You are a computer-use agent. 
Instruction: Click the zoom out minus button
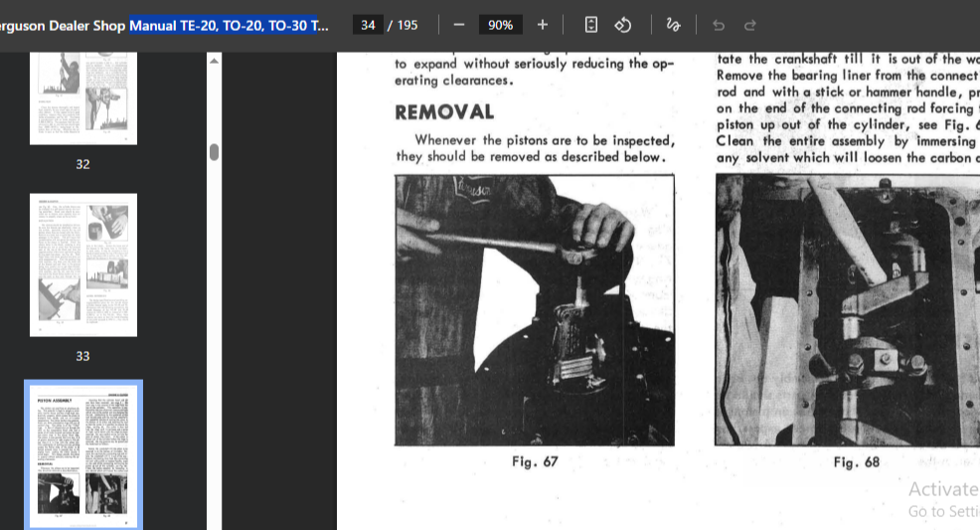(458, 25)
